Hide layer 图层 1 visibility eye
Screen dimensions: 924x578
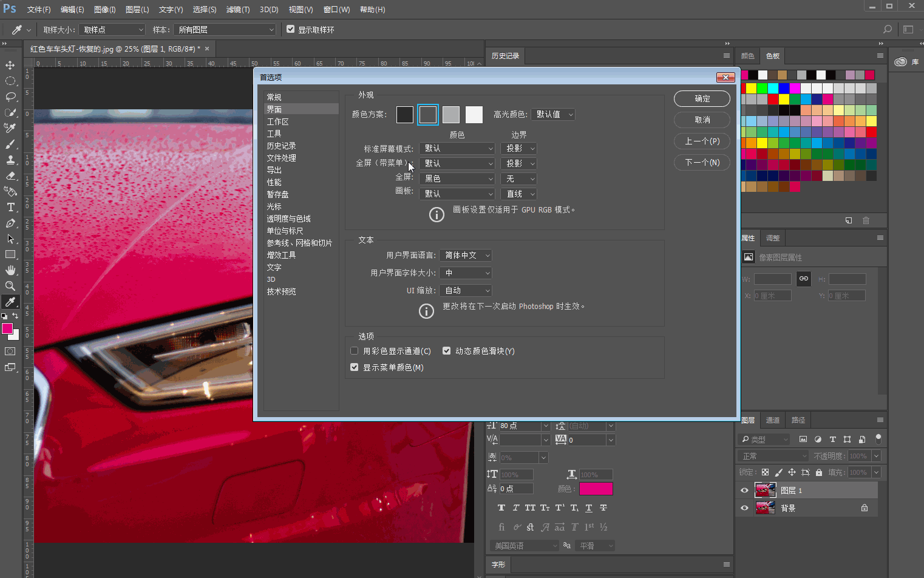click(x=744, y=491)
